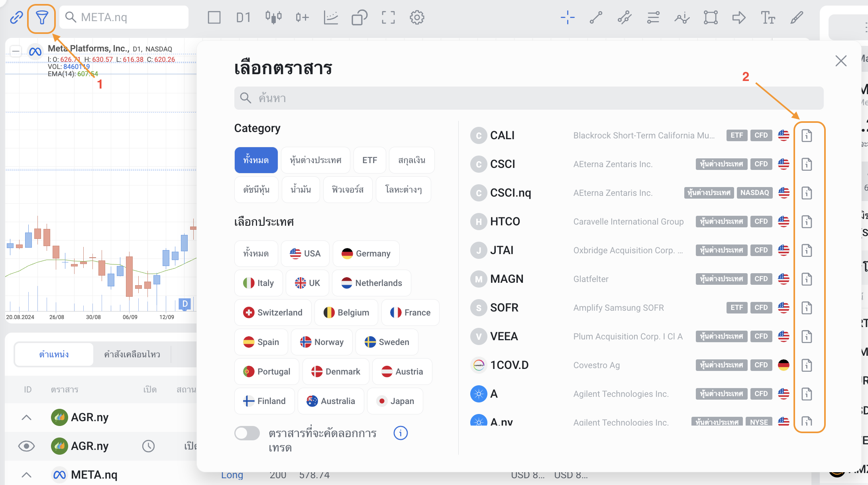Switch to the ตำแหน่ง tab
This screenshot has height=485, width=868.
click(x=54, y=354)
